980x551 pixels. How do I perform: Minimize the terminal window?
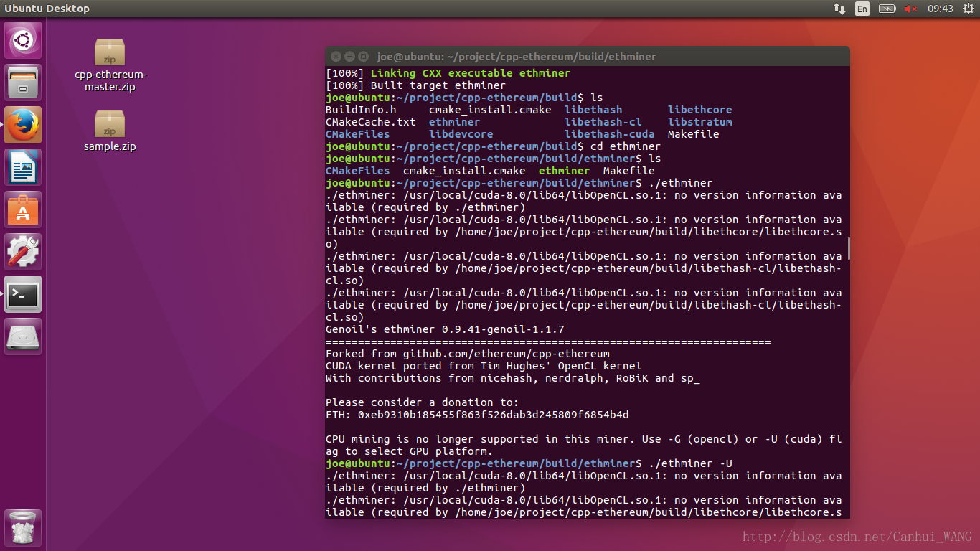tap(349, 56)
